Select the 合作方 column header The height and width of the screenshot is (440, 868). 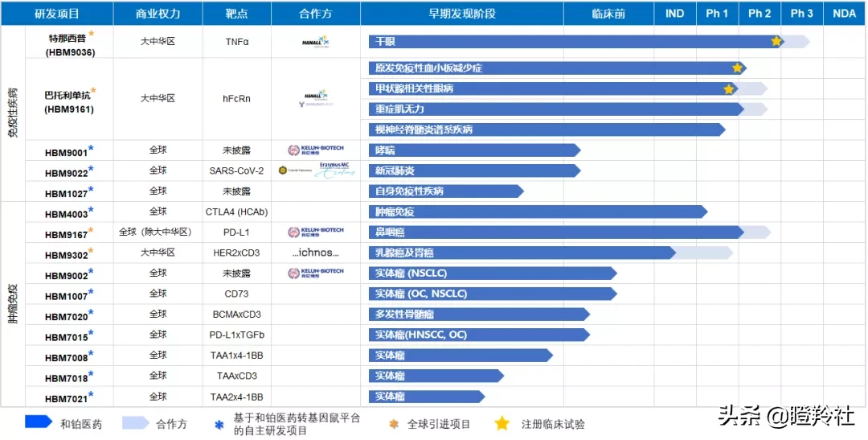(x=316, y=14)
